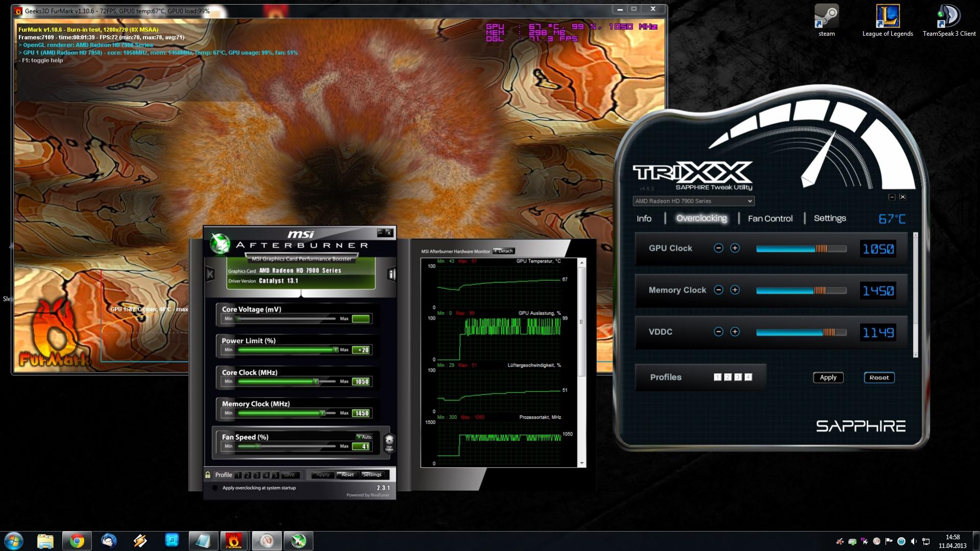The image size is (980, 551).
Task: Open Settings in MSI Afterburner
Action: point(372,475)
